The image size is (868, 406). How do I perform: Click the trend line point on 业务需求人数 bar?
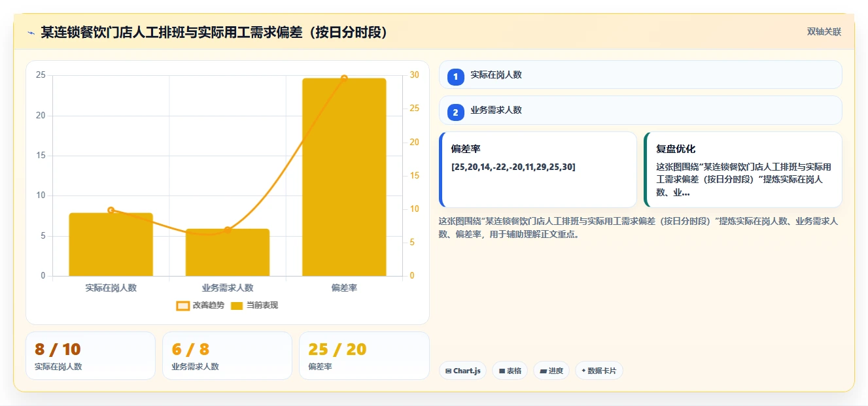tap(228, 229)
